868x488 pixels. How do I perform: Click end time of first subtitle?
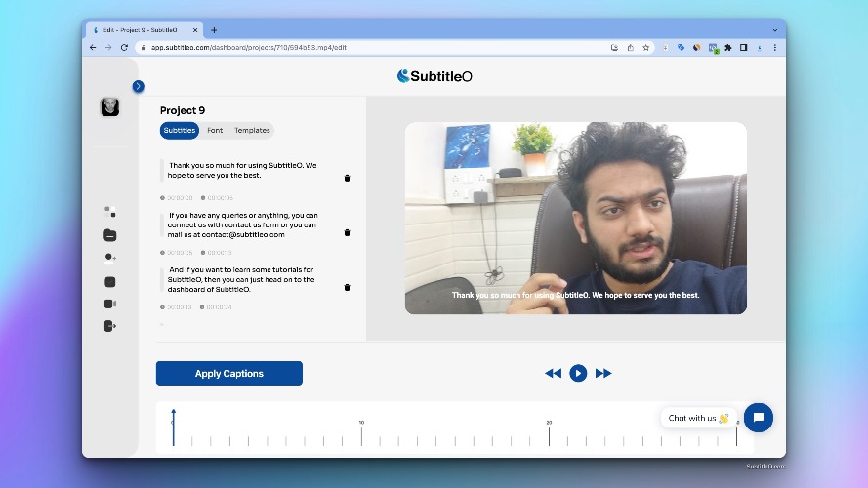217,197
